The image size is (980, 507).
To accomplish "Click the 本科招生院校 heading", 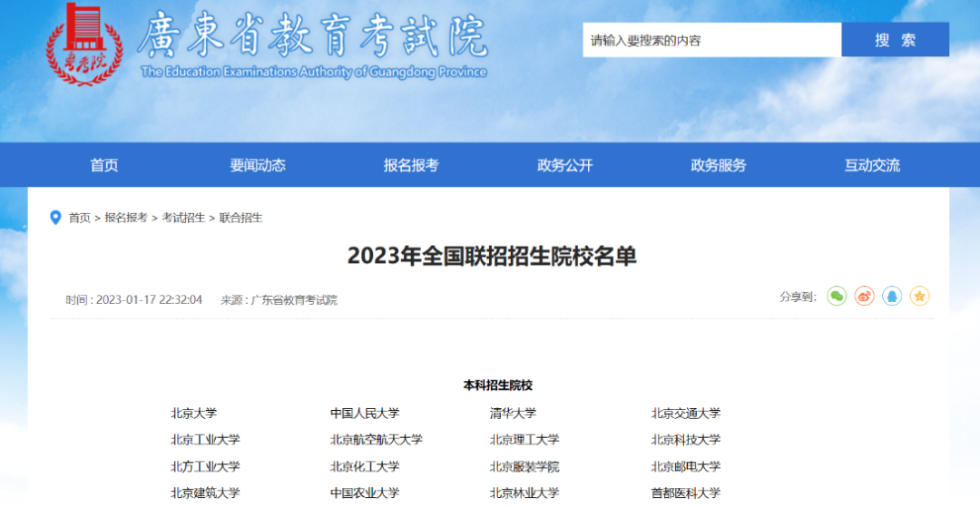I will [497, 385].
